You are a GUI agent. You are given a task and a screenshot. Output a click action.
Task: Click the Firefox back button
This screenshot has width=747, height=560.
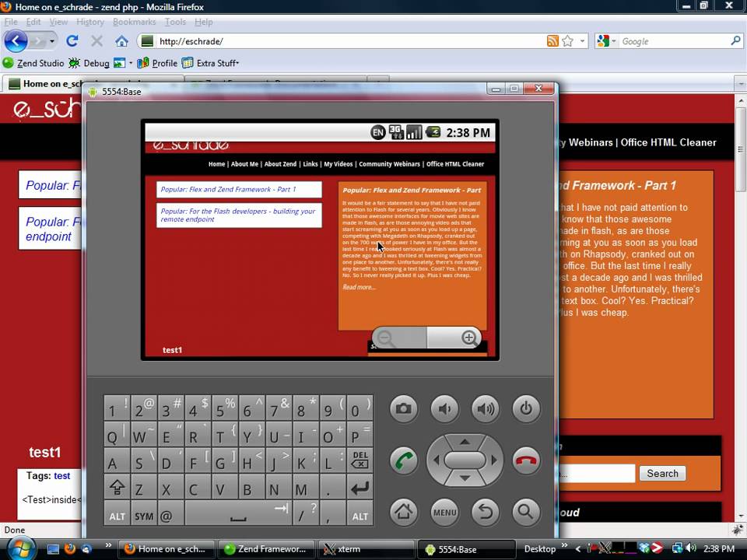pos(16,41)
